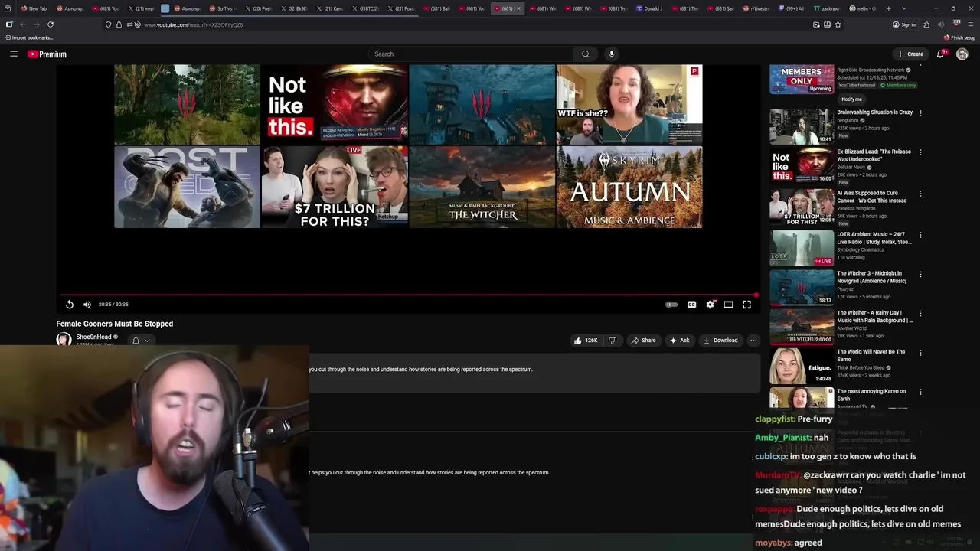Mute the video volume

coord(87,305)
